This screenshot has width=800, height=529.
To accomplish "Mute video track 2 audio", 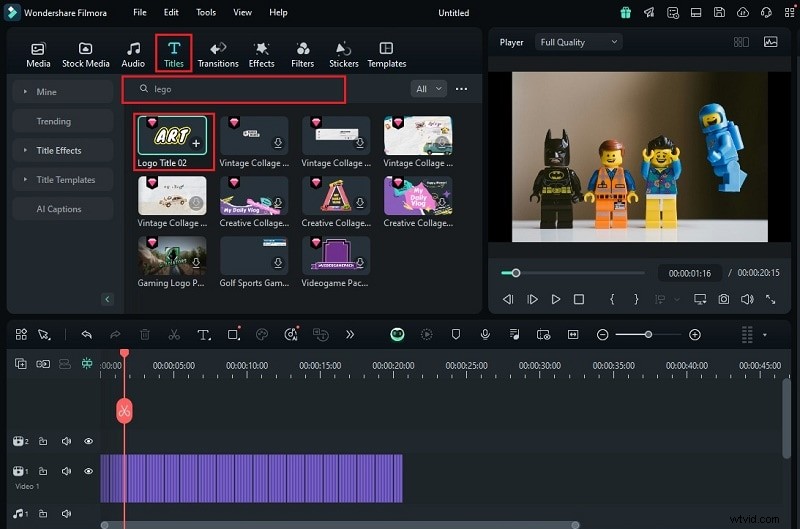I will pyautogui.click(x=66, y=441).
